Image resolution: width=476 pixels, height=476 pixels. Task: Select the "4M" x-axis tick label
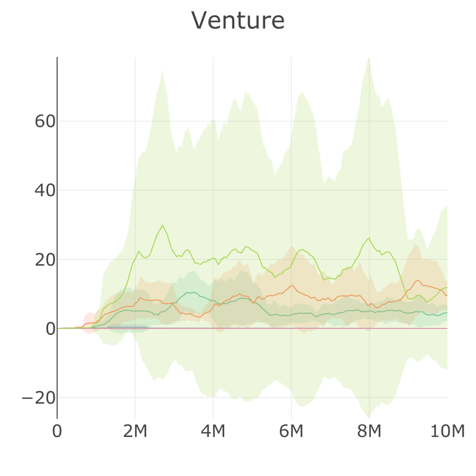213,432
